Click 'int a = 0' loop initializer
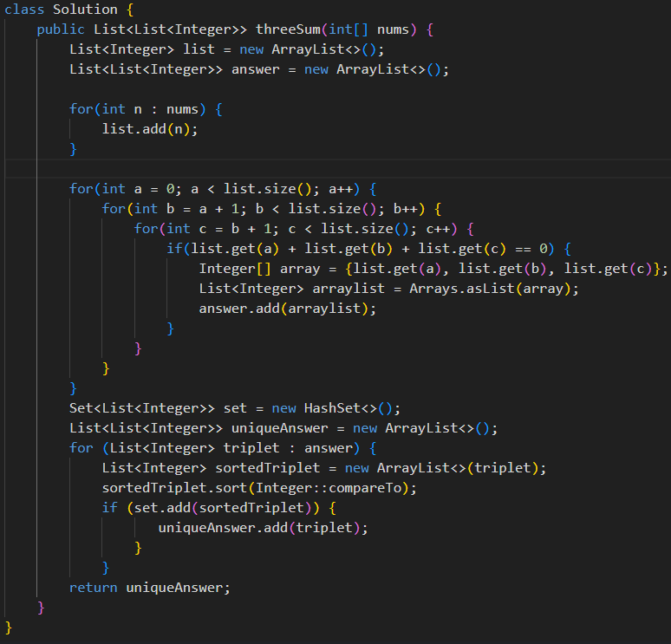 [x=138, y=189]
